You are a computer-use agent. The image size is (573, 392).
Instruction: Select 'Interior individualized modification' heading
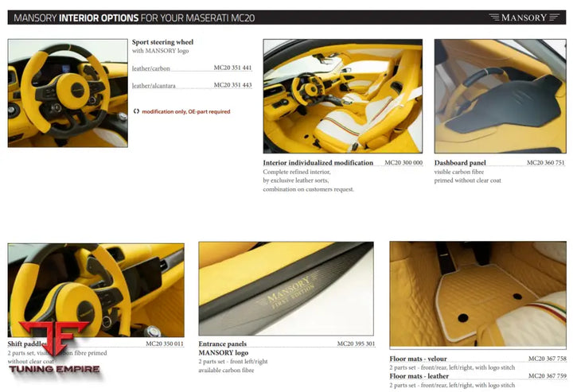click(318, 163)
